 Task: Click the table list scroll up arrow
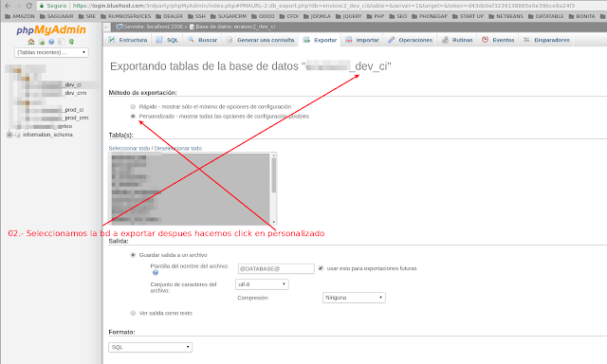coord(274,155)
